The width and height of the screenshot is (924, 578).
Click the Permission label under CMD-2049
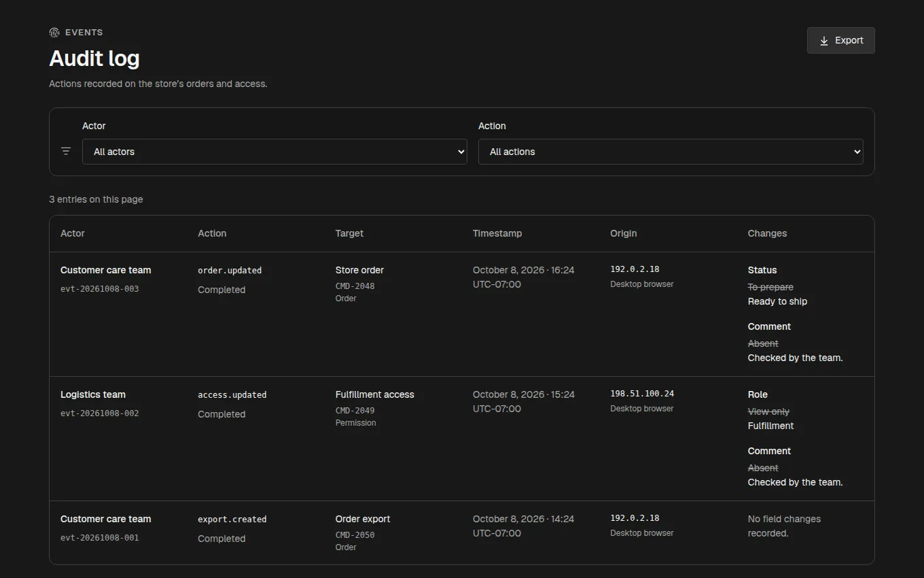pos(355,423)
